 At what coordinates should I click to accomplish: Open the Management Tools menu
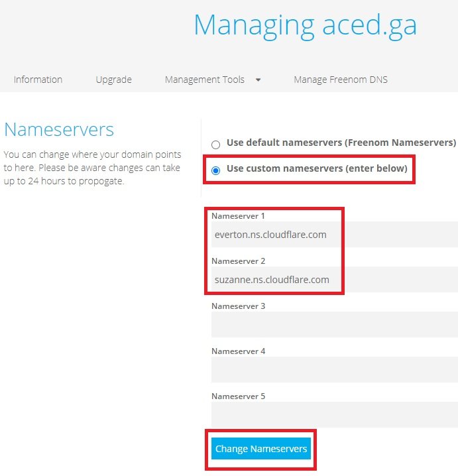[205, 80]
